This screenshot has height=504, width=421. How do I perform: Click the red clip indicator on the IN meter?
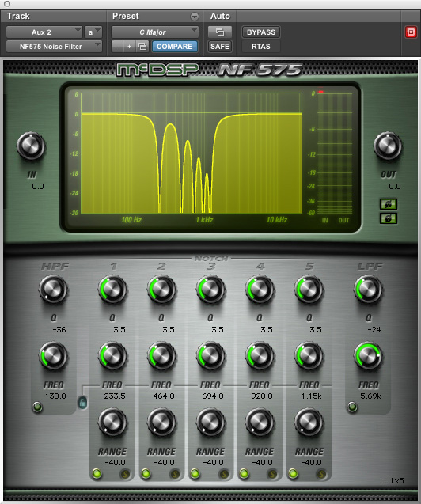pyautogui.click(x=320, y=93)
